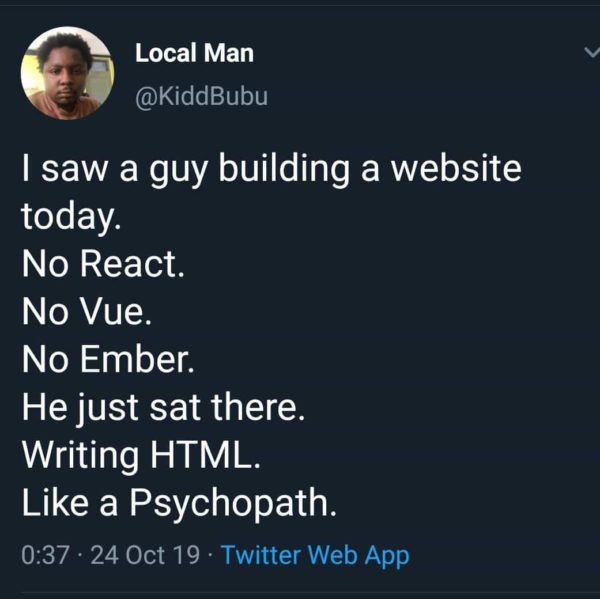Open the Local Man profile picture

(x=67, y=72)
